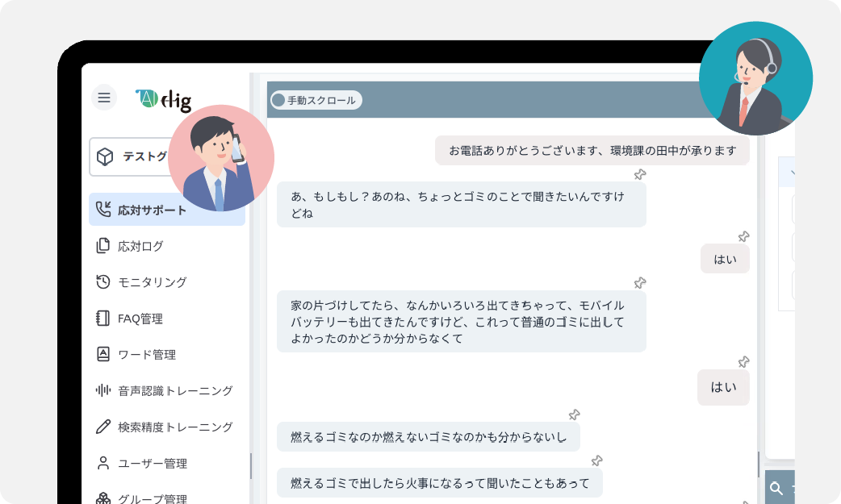The width and height of the screenshot is (841, 504).
Task: Click the ユーザー管理 person icon
Action: point(103,463)
